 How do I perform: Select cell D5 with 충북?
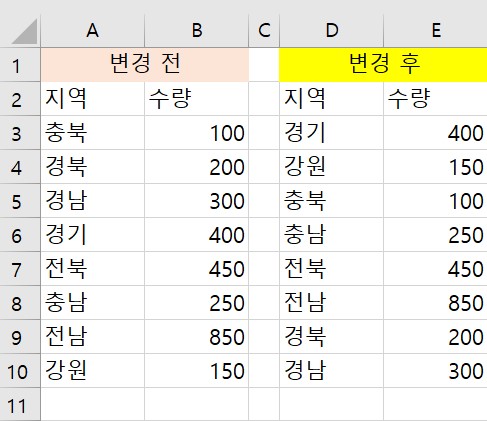click(x=332, y=201)
